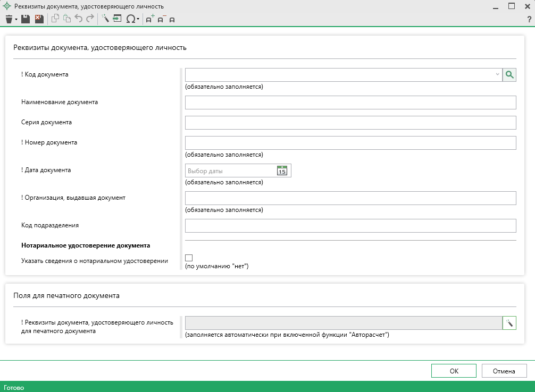
Task: Click wand button beside print requisites field
Action: pos(509,323)
